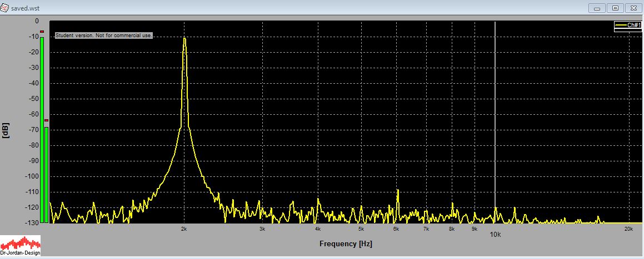Click the Dr-Jordan-Design logo
Image resolution: width=644 pixels, height=259 pixels.
pyautogui.click(x=21, y=246)
